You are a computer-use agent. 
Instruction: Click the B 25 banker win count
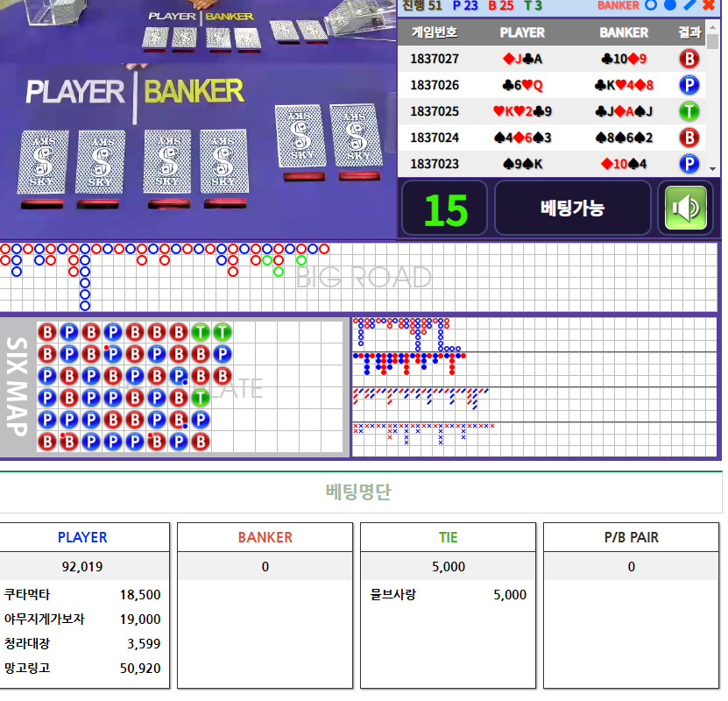(501, 5)
